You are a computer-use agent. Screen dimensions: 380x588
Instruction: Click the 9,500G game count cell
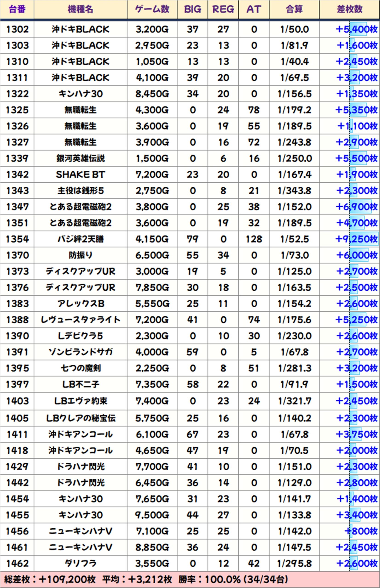pyautogui.click(x=152, y=515)
